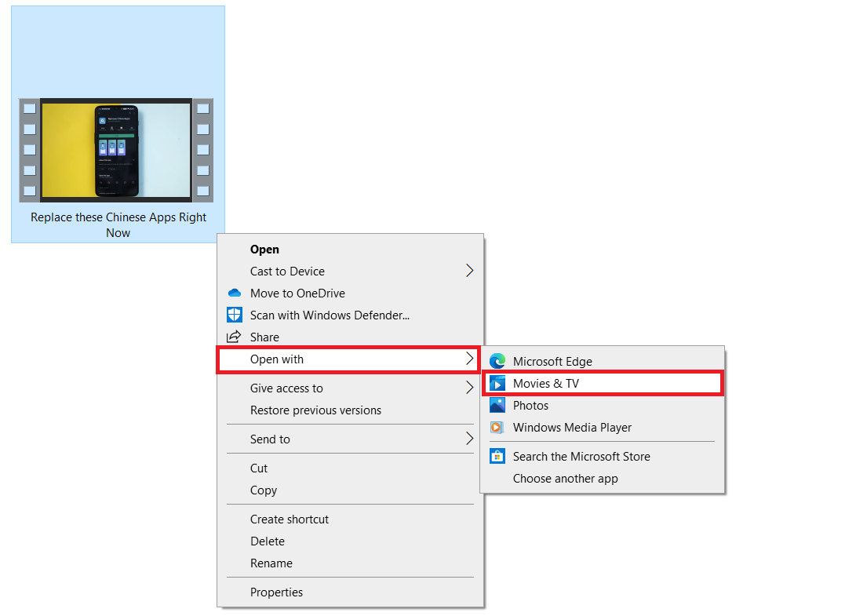856x616 pixels.
Task: Select Choose another app
Action: coord(602,479)
